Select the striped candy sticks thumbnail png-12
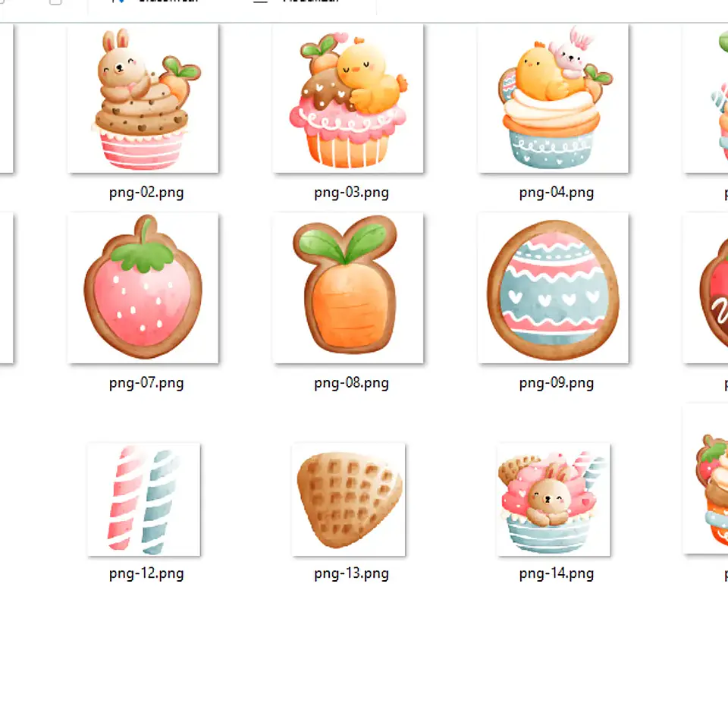Image resolution: width=728 pixels, height=728 pixels. click(x=144, y=500)
